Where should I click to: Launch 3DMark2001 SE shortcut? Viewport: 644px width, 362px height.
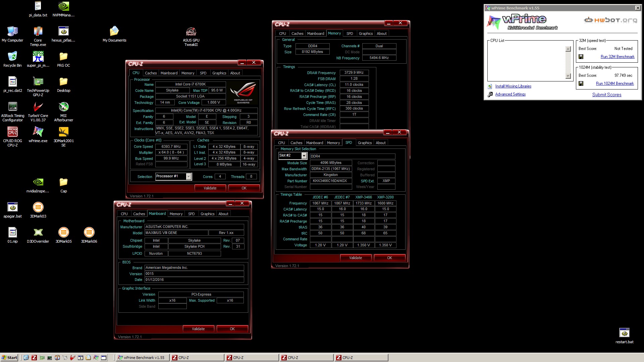pyautogui.click(x=63, y=136)
